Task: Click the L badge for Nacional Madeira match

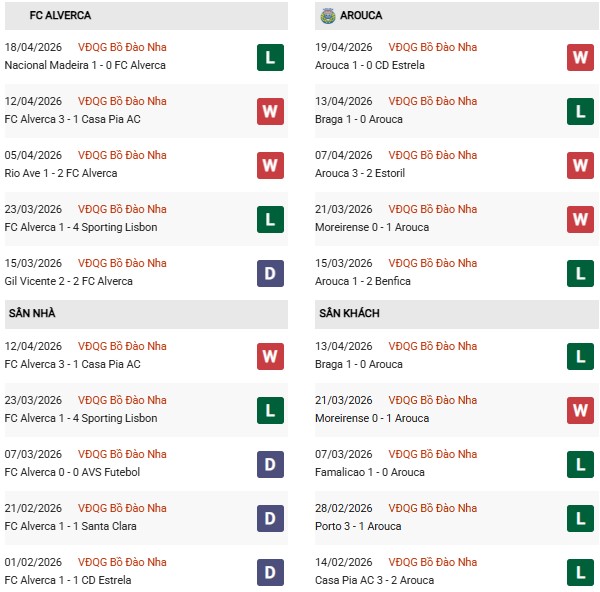Action: [270, 57]
